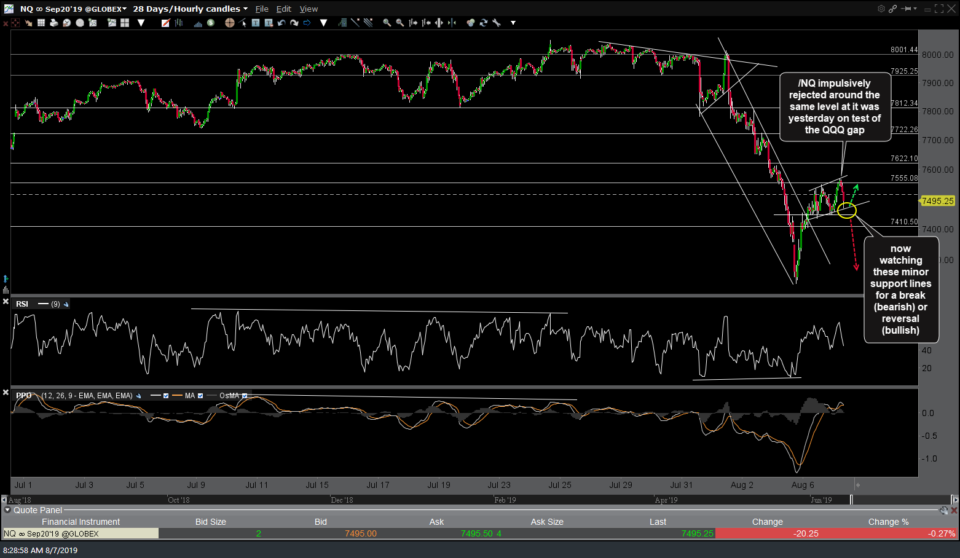Redo last chart action
Image resolution: width=960 pixels, height=558 pixels.
pos(294,23)
